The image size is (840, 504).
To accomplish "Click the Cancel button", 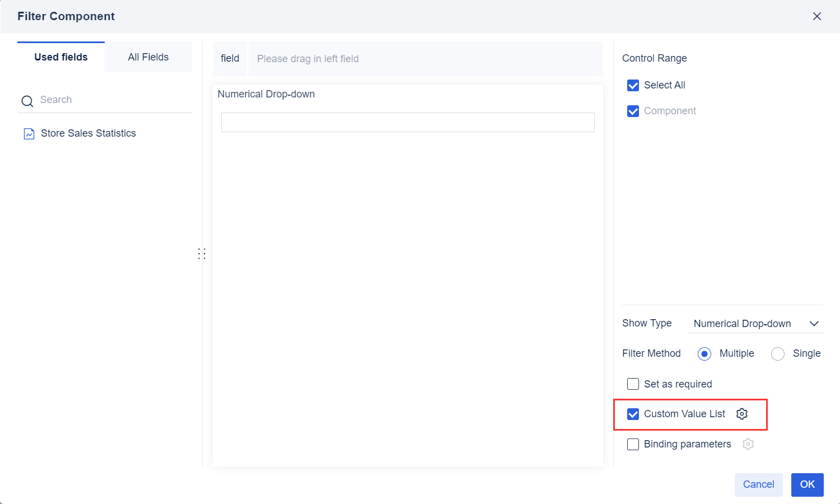I will tap(758, 484).
